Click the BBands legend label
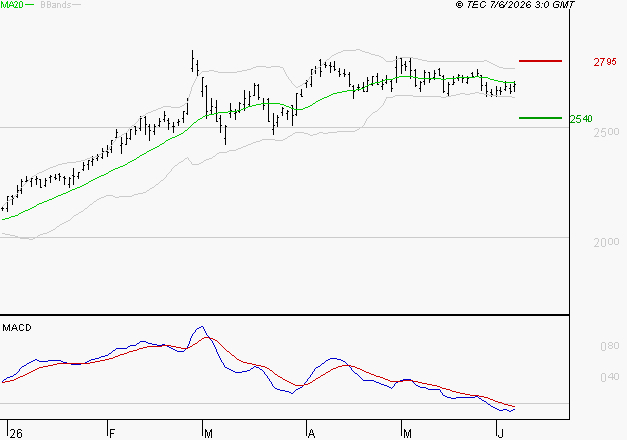Viewport: 627px width, 440px height. pos(56,5)
